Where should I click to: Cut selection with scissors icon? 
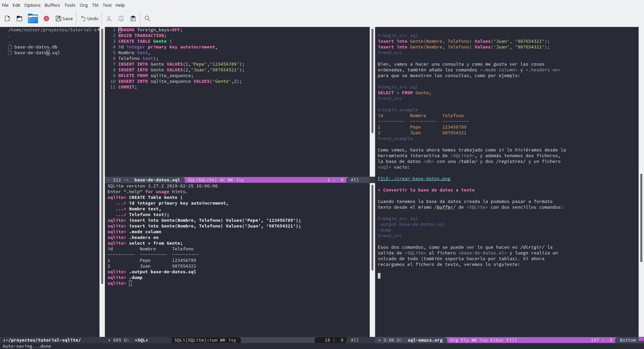pos(109,19)
